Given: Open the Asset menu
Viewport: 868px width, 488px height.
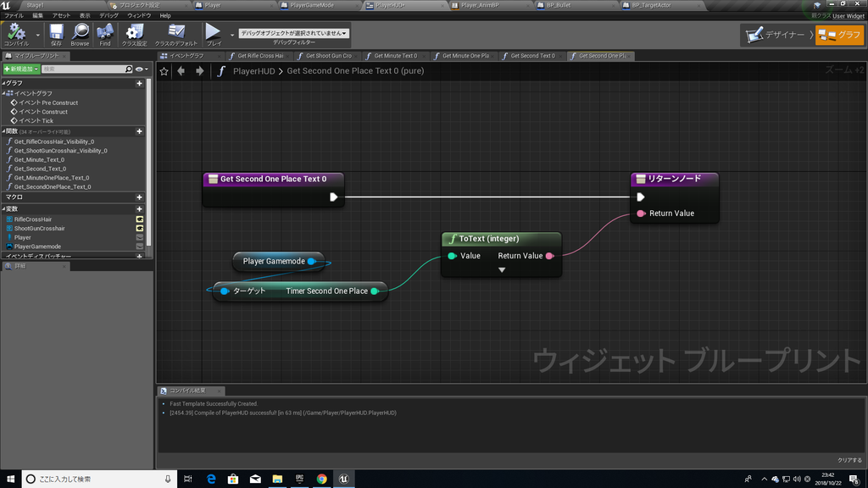Looking at the screenshot, I should coord(61,15).
